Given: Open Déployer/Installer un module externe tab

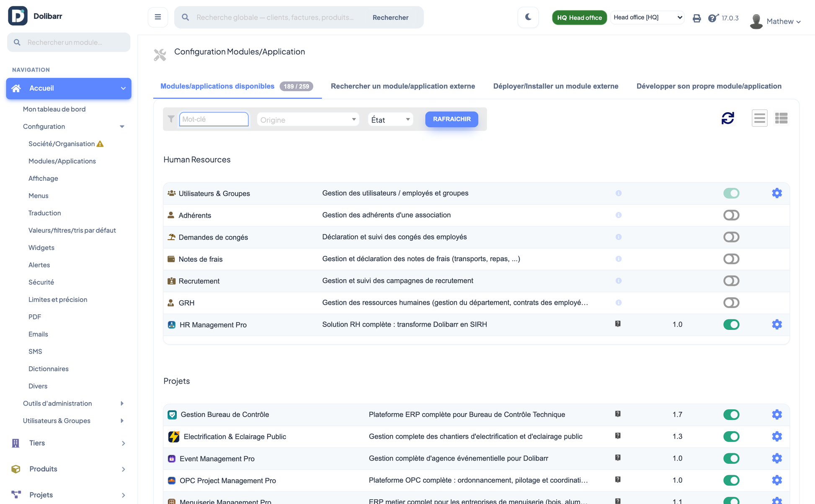Looking at the screenshot, I should coord(556,86).
